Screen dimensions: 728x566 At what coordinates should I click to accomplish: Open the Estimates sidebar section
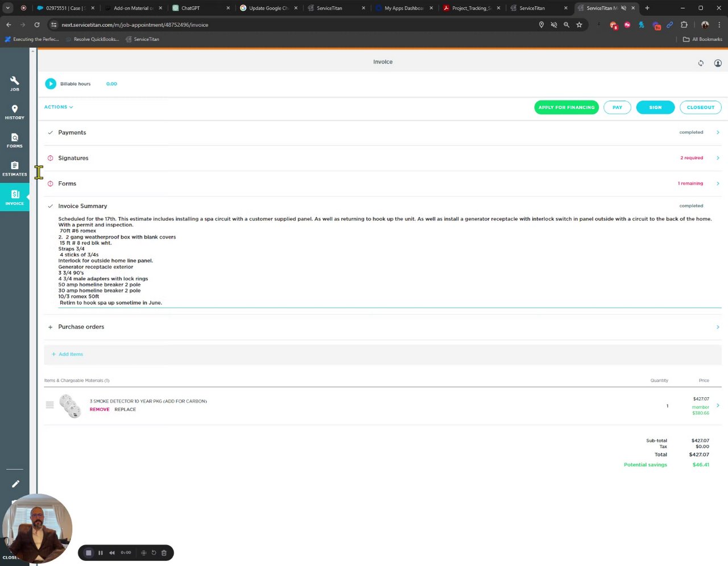pyautogui.click(x=15, y=169)
